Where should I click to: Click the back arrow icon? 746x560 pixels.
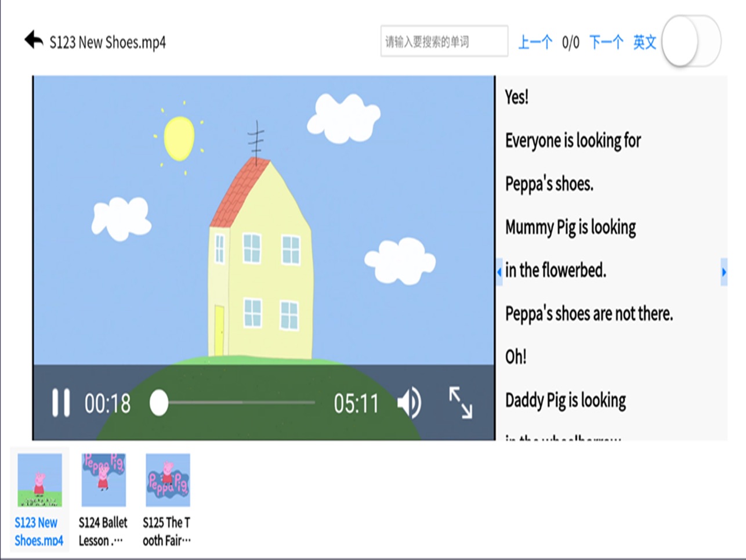34,40
